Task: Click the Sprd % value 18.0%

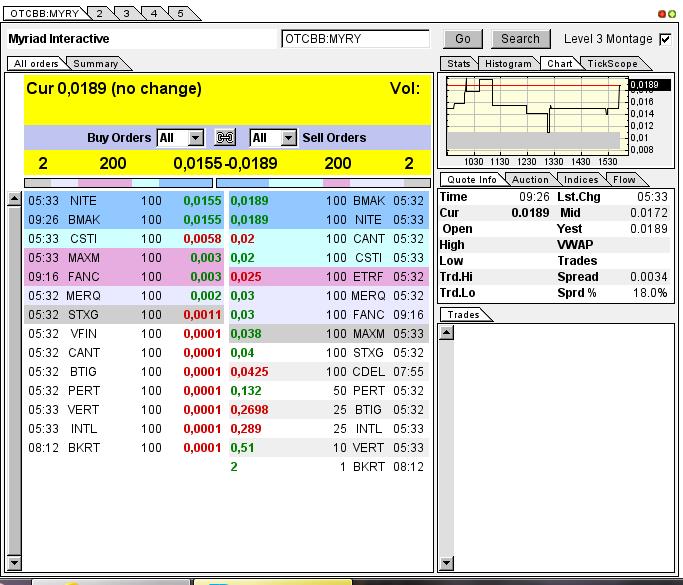Action: coord(650,293)
